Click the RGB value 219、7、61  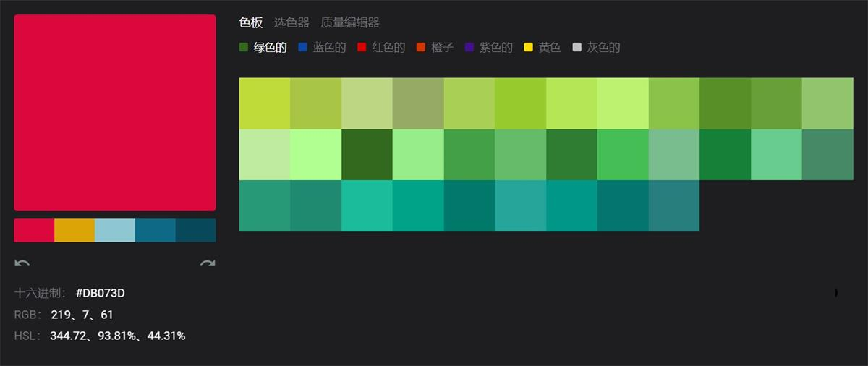[x=82, y=315]
